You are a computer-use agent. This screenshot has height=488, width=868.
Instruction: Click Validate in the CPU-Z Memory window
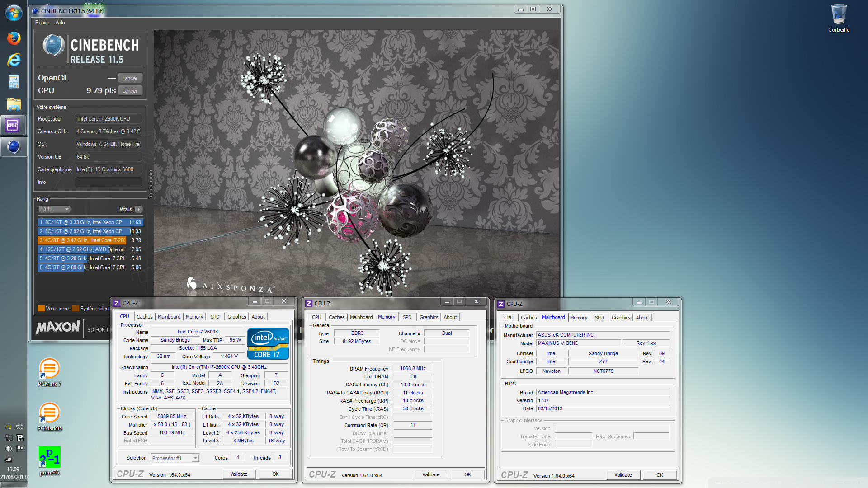(x=431, y=474)
